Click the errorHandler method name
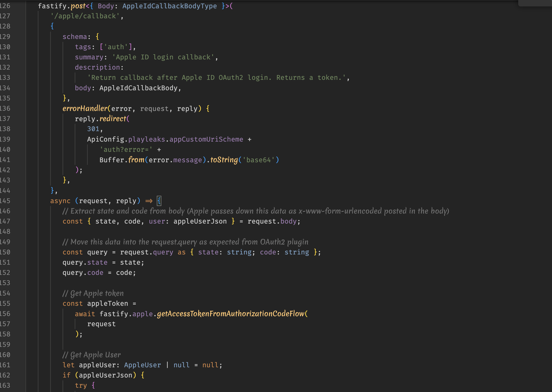 [85, 109]
